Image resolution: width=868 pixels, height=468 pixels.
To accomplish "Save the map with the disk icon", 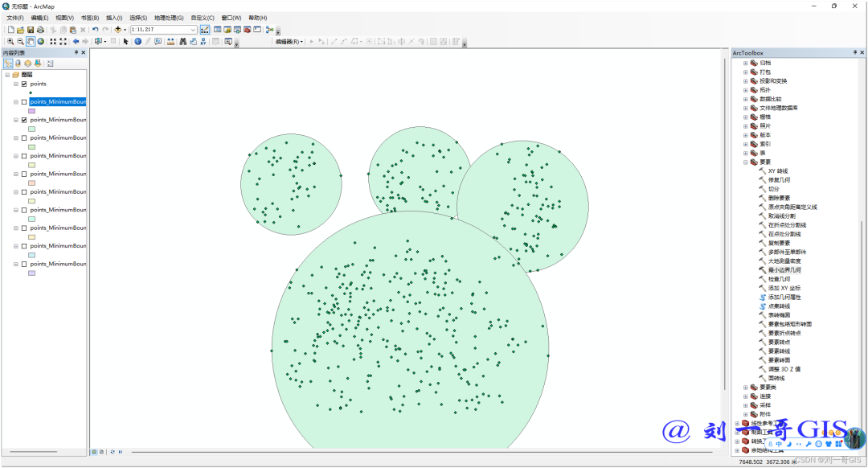I will click(31, 30).
